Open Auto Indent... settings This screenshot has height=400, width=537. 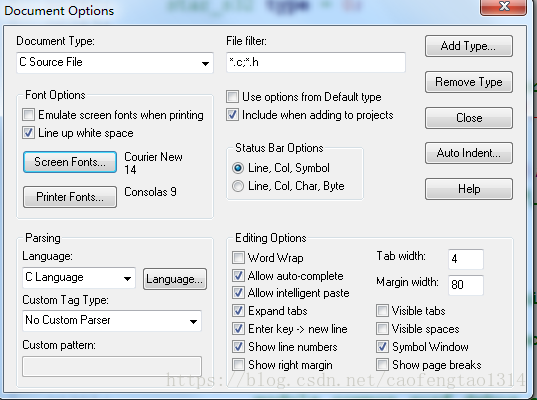coord(469,153)
